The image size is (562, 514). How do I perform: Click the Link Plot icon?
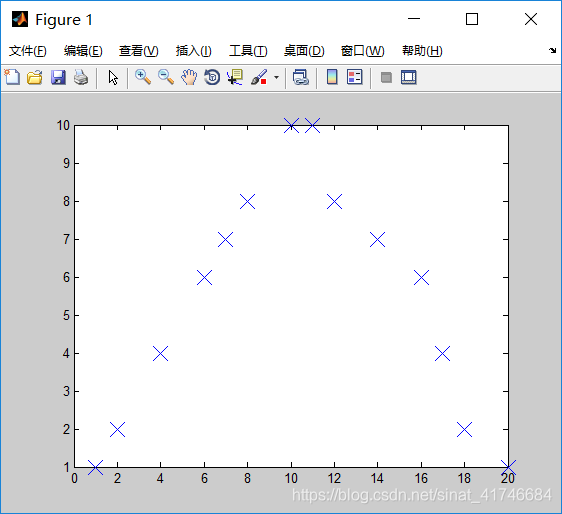pos(300,77)
